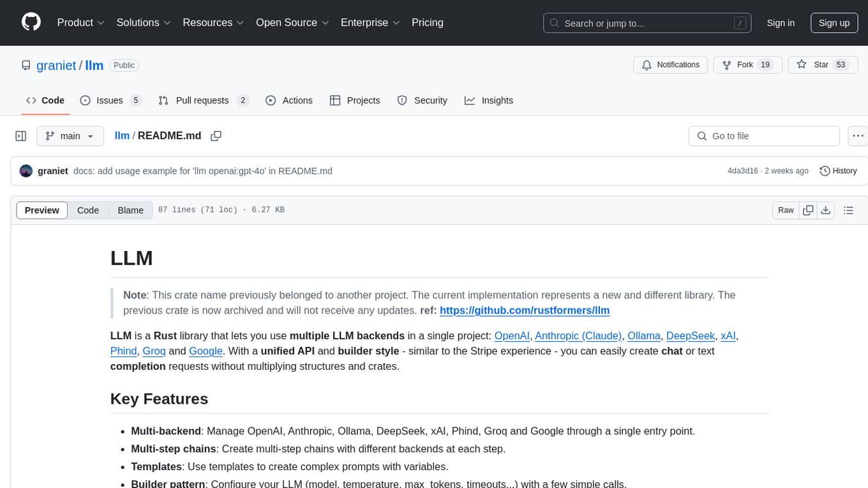Expand the Product menu
The width and height of the screenshot is (868, 488).
(81, 22)
